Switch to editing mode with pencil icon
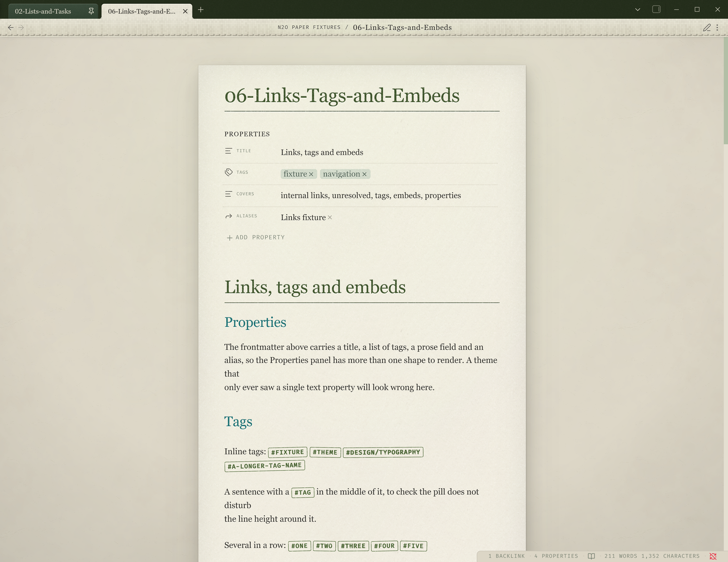The height and width of the screenshot is (562, 728). tap(707, 28)
